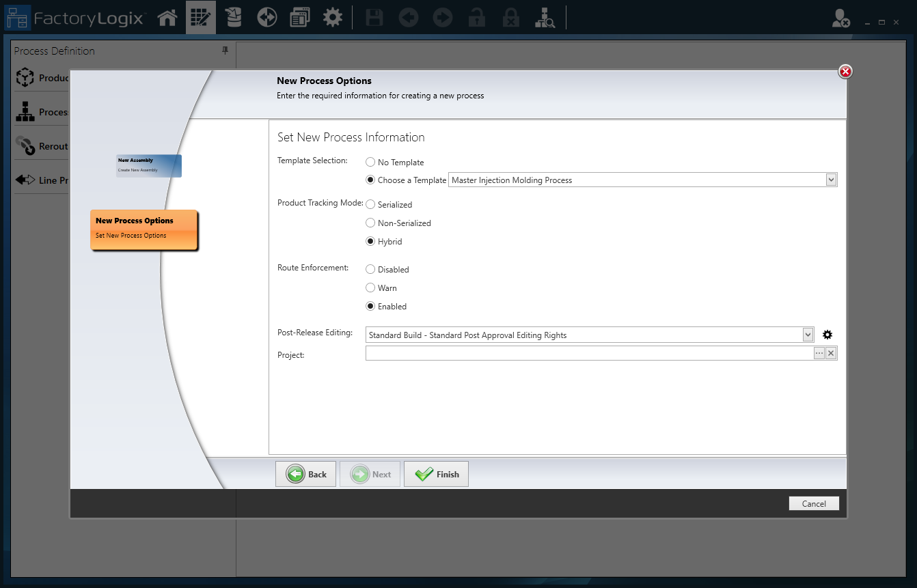The height and width of the screenshot is (588, 917).
Task: Enable the Warn route enforcement option
Action: tap(370, 288)
